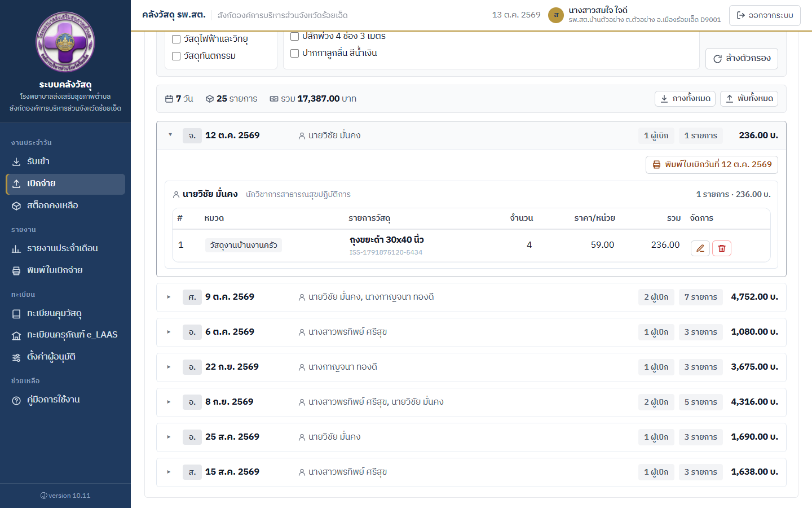
Task: Expand the 9 ต.ค. 2569 group
Action: click(471, 297)
